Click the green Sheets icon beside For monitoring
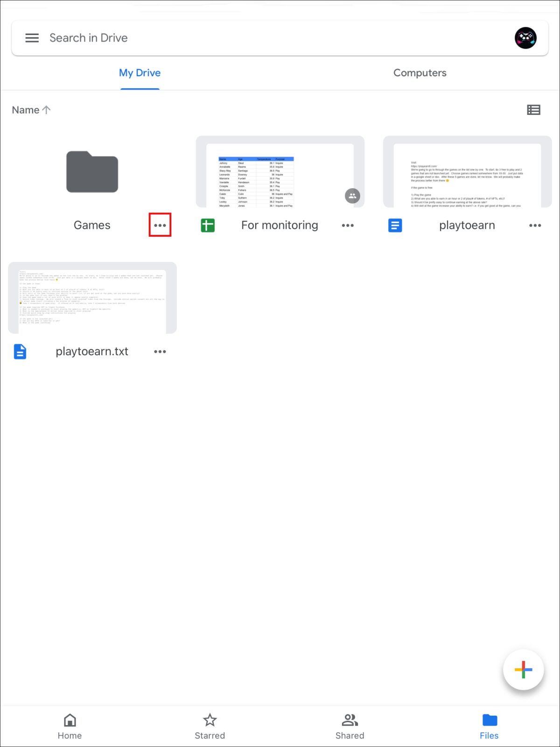 click(x=208, y=226)
